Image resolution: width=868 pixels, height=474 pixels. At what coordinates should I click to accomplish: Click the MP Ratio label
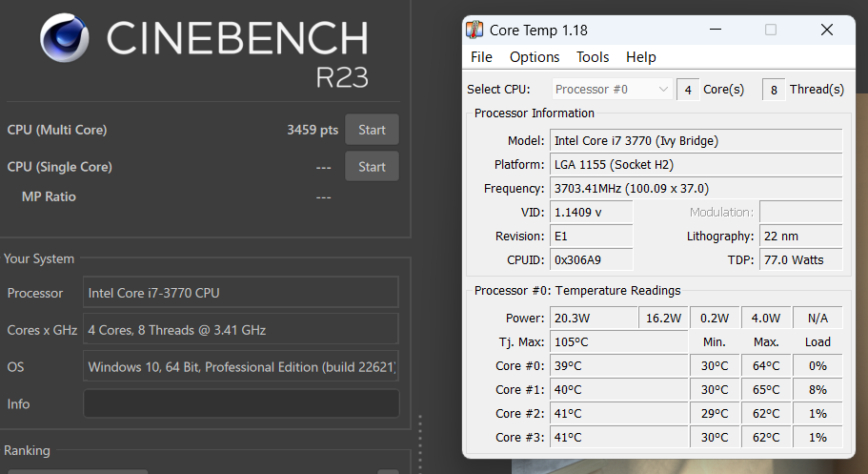click(49, 196)
